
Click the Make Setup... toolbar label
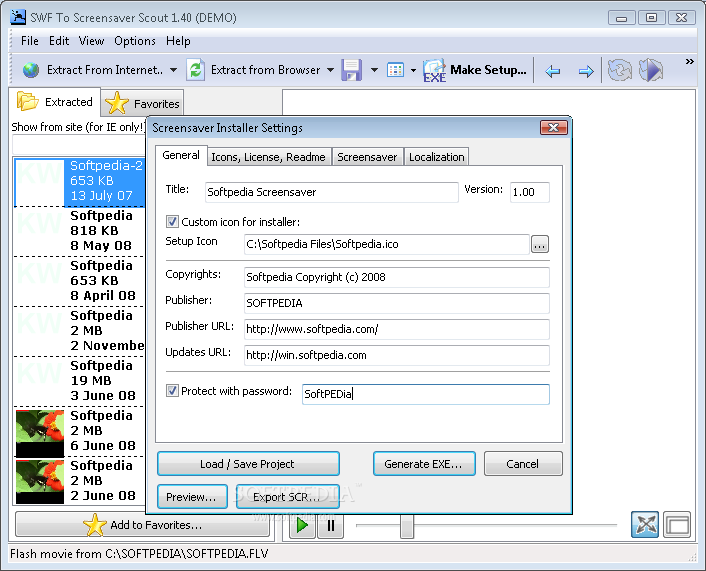pos(488,70)
